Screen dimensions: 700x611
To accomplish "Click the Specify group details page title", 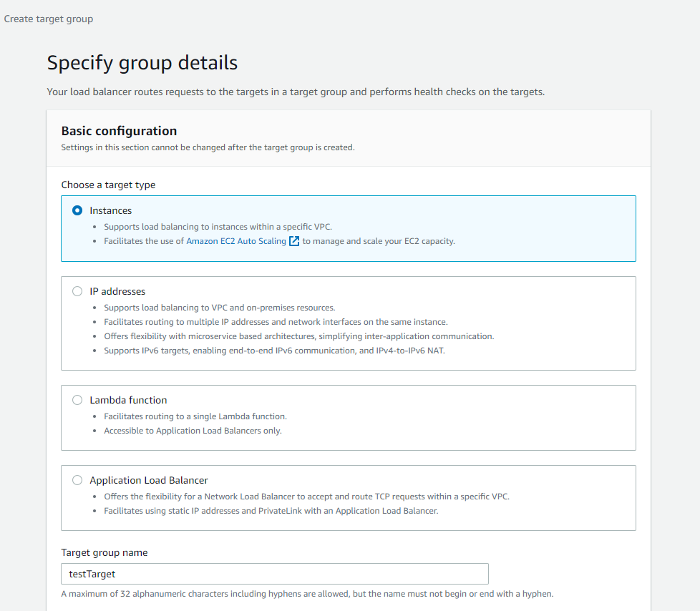I will point(142,62).
